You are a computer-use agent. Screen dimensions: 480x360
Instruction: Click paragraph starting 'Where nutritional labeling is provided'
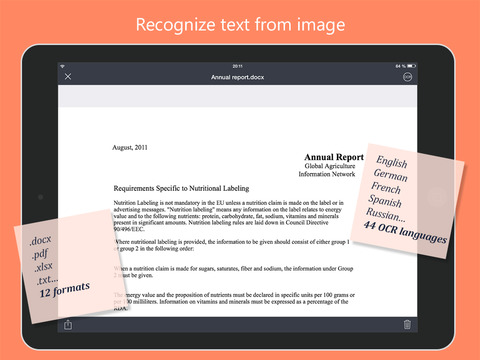(232, 245)
